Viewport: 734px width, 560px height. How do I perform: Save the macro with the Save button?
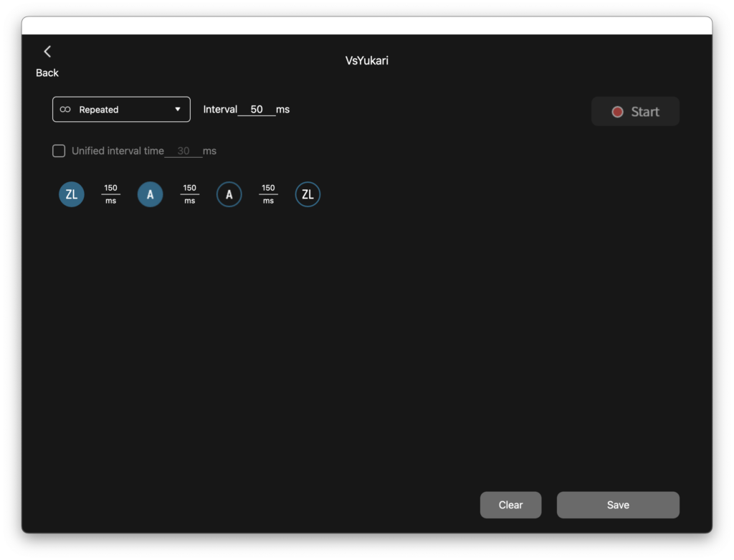click(618, 505)
